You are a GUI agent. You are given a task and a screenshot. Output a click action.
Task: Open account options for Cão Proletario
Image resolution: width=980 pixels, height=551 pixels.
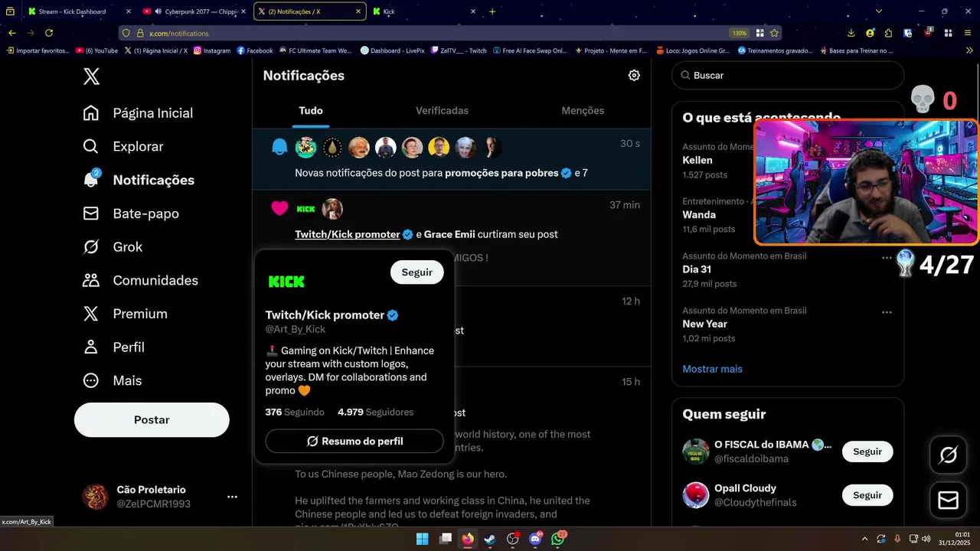(232, 497)
